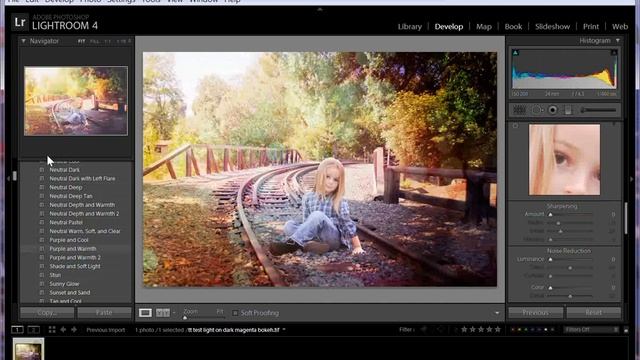Go back using the filmstrip left arrow
The height and width of the screenshot is (360, 640).
tap(63, 329)
